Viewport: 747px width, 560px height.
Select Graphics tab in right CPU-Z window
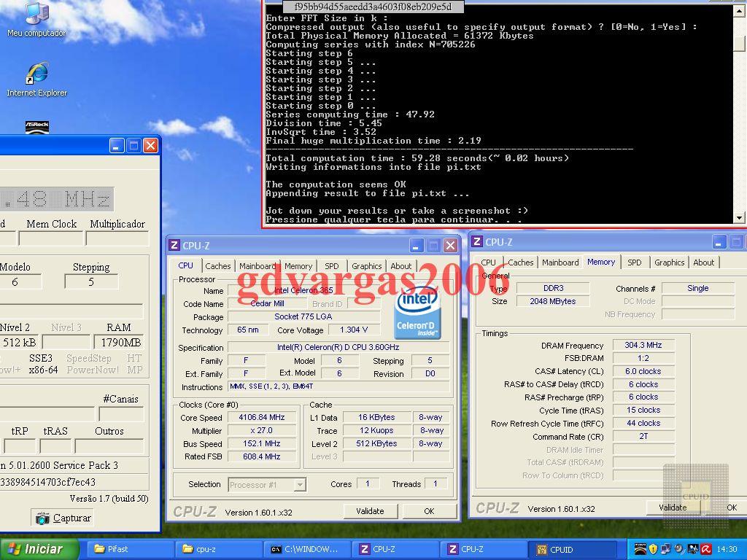pos(669,262)
